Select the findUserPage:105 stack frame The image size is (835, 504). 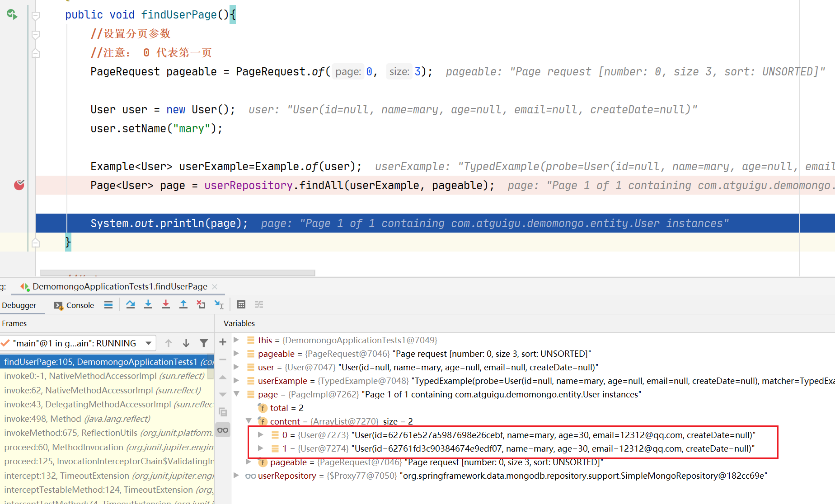coord(107,362)
